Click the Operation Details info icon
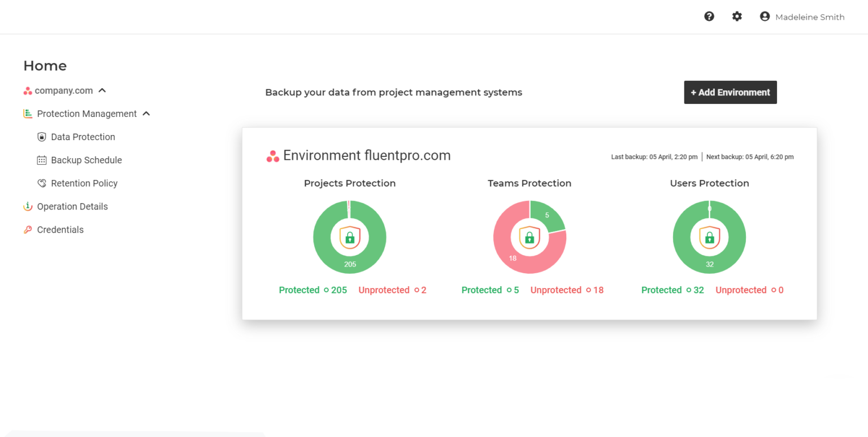Image resolution: width=868 pixels, height=437 pixels. click(x=28, y=206)
